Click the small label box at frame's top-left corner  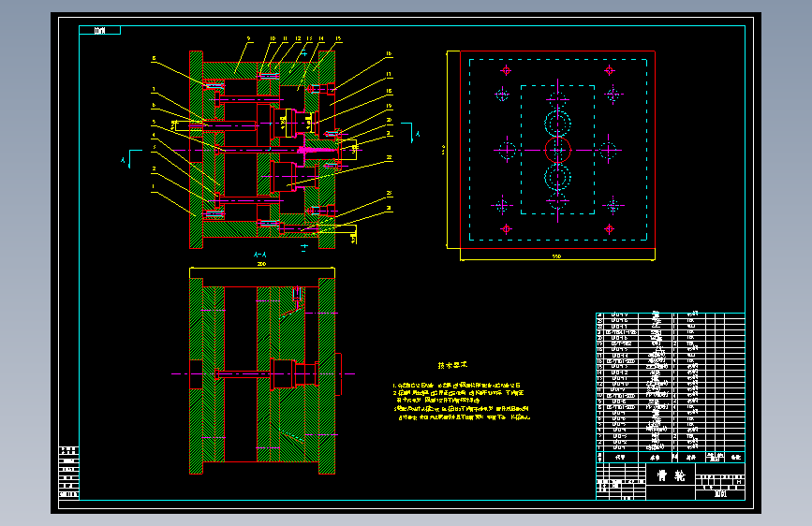point(99,31)
